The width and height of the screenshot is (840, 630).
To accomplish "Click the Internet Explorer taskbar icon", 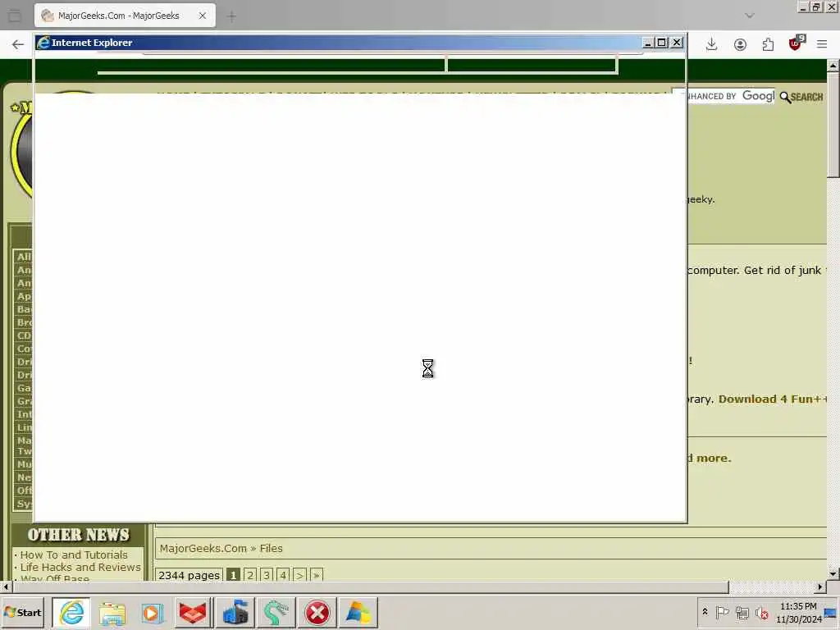I will [x=71, y=612].
